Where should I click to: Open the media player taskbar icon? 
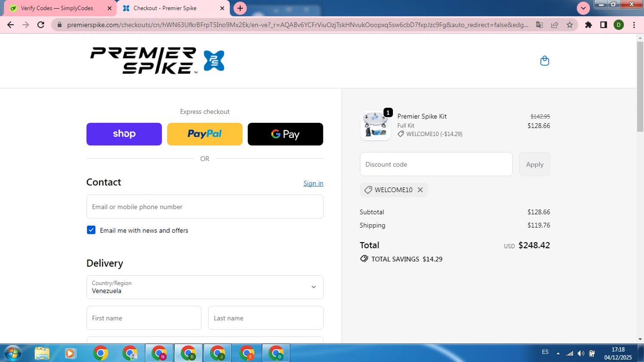[70, 353]
